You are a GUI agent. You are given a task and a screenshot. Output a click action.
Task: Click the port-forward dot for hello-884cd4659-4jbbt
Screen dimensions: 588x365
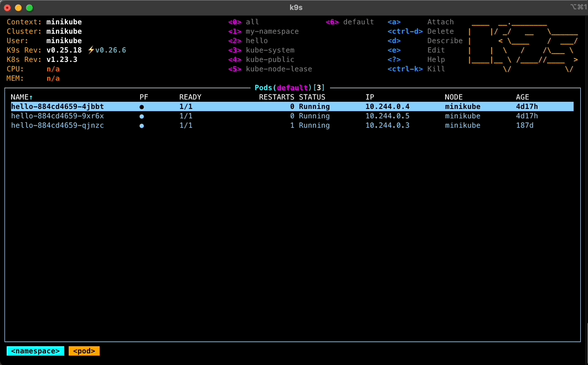pyautogui.click(x=142, y=107)
